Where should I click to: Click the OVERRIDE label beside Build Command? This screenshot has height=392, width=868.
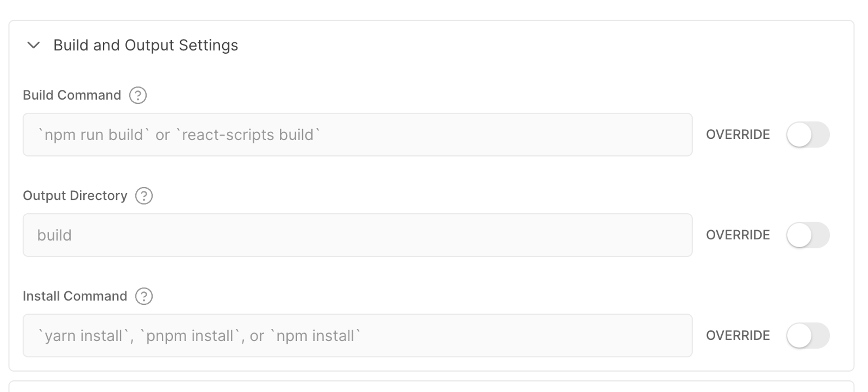(738, 135)
